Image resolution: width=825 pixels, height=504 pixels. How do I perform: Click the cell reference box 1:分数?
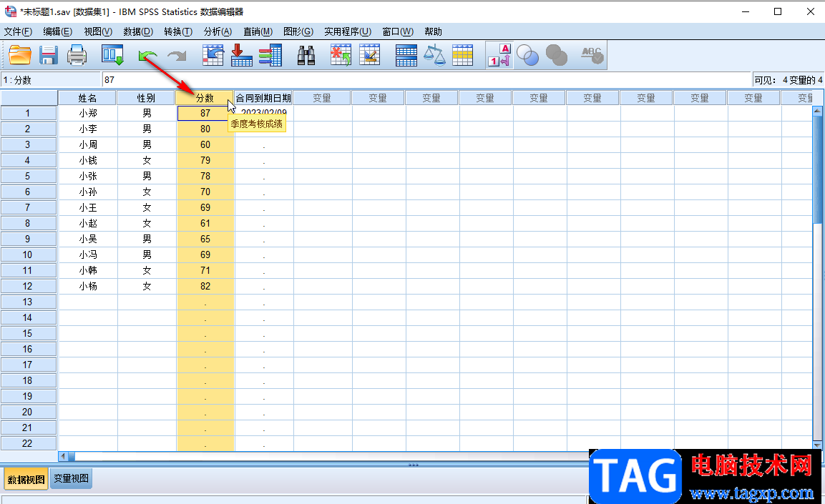51,80
